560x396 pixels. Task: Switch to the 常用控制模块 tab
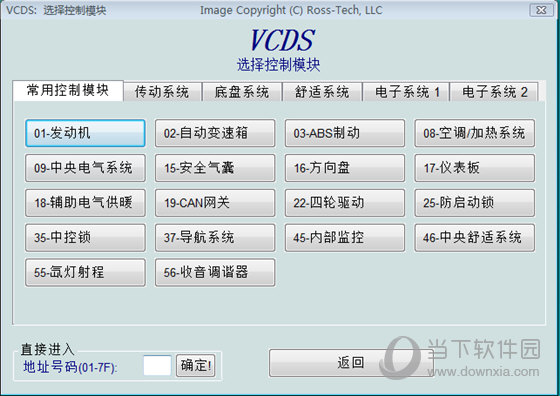(68, 91)
